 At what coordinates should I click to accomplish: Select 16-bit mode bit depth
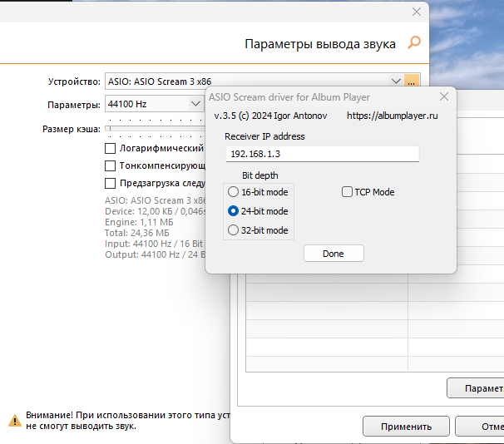point(233,192)
